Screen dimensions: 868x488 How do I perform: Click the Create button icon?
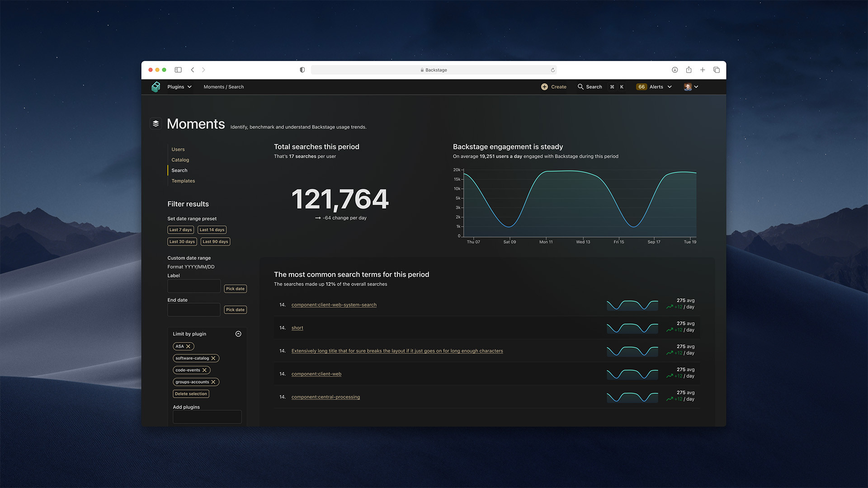[544, 86]
